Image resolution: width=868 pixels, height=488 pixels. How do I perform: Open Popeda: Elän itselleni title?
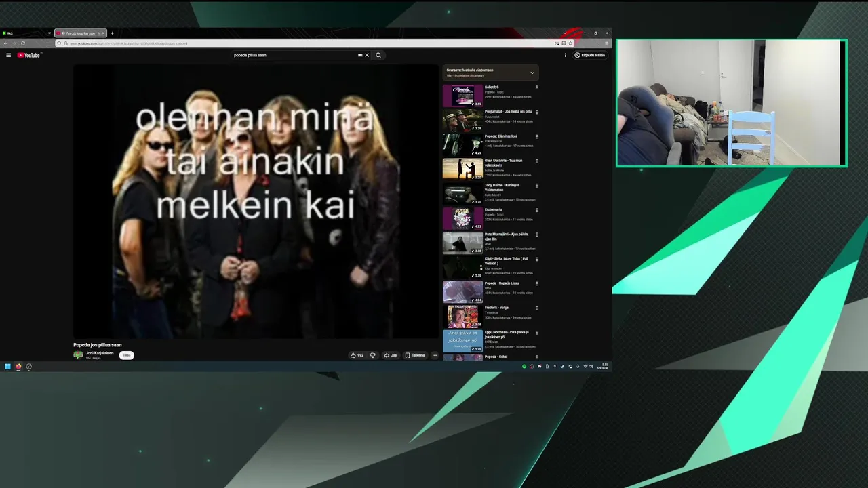500,136
